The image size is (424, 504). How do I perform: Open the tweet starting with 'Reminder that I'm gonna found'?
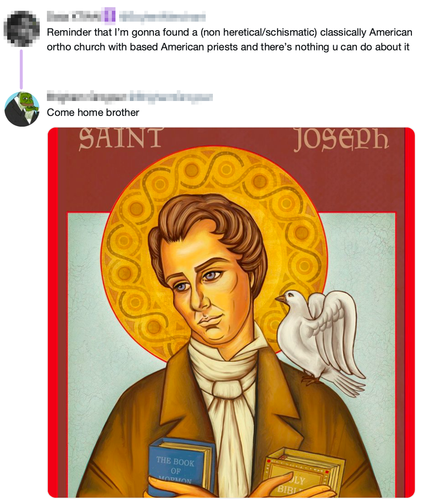pyautogui.click(x=230, y=40)
